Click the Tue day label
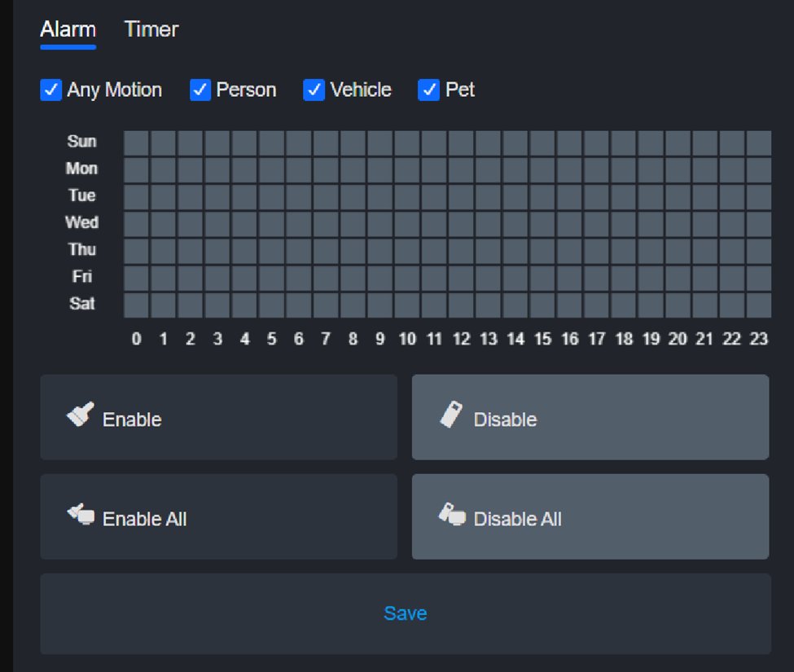 pos(81,195)
